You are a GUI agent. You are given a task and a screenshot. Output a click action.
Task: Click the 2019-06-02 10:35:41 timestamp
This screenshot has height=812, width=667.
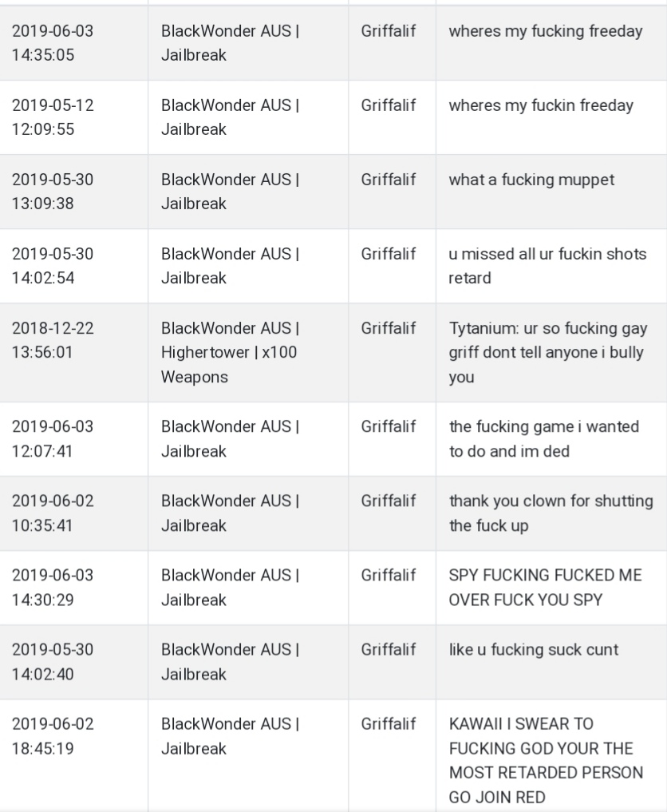(53, 513)
